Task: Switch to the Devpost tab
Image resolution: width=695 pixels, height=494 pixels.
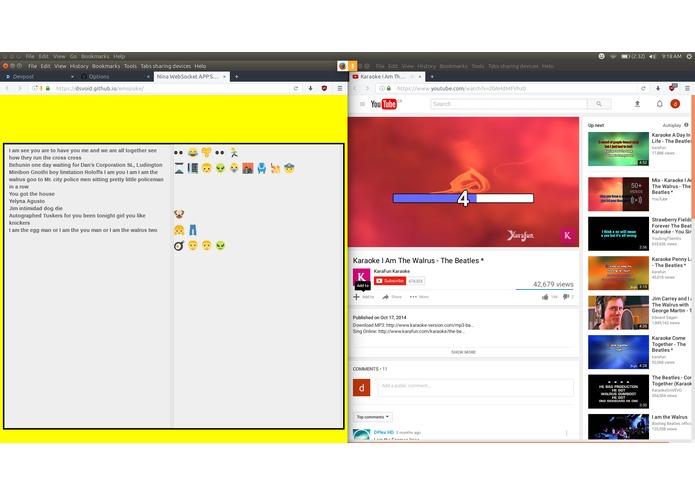Action: pos(39,77)
